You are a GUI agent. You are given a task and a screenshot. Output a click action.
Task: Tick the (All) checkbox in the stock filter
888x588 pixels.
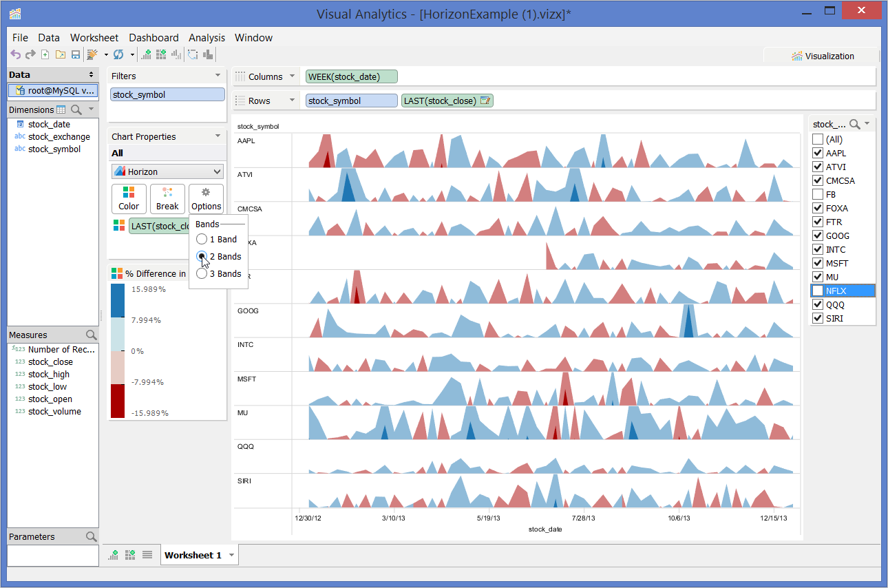(x=818, y=140)
